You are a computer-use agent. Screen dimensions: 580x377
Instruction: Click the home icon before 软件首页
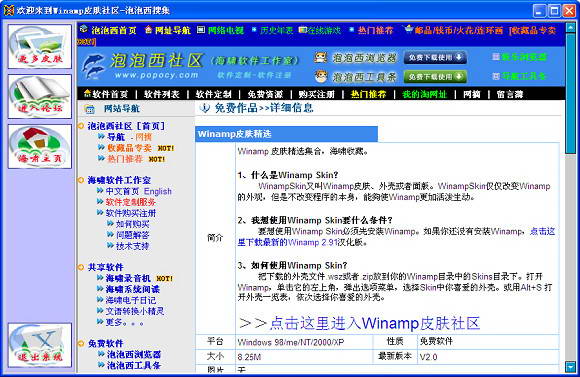87,93
